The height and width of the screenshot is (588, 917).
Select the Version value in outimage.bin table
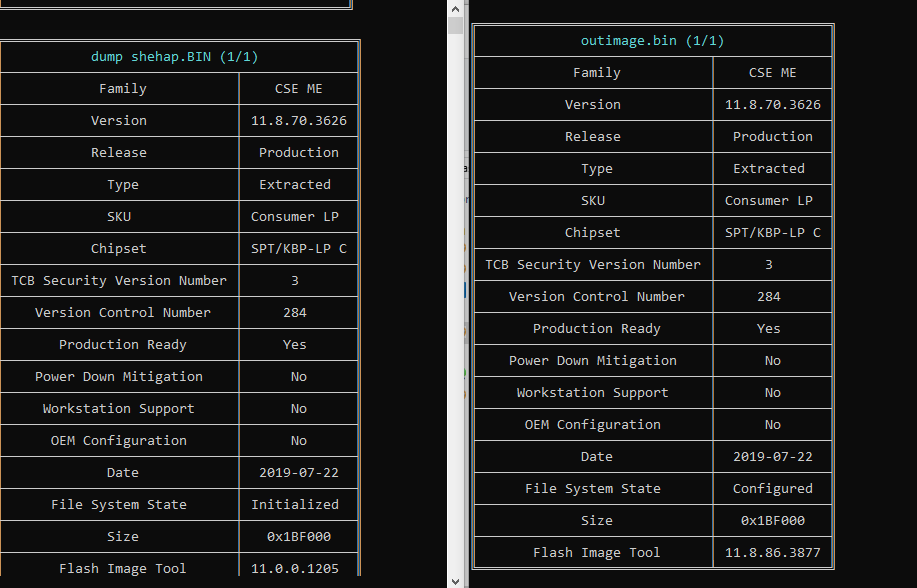click(773, 105)
